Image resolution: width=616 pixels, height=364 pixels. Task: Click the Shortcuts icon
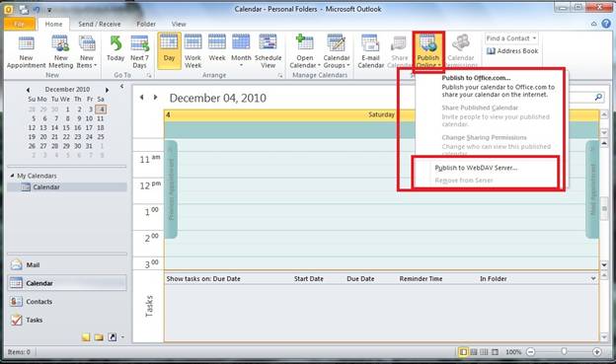112,337
